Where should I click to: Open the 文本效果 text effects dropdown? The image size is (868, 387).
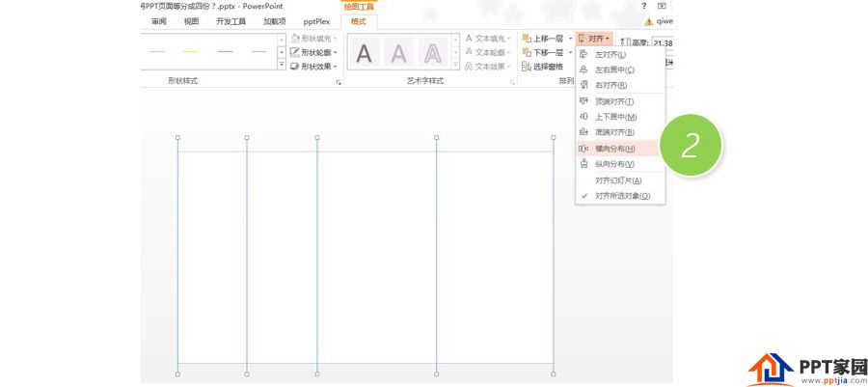tap(488, 66)
